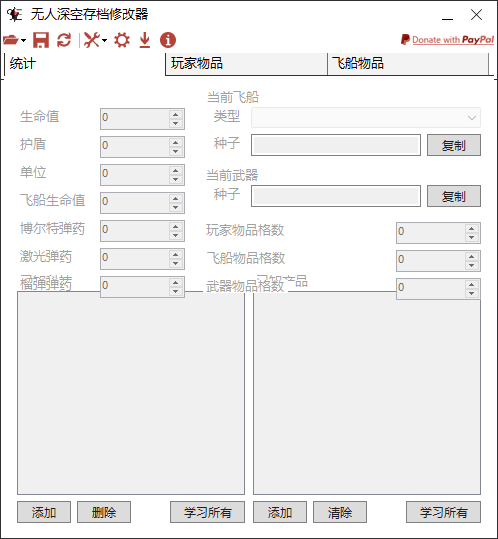
Task: Decrease 玩家物品格数 with down arrow
Action: pos(472,238)
